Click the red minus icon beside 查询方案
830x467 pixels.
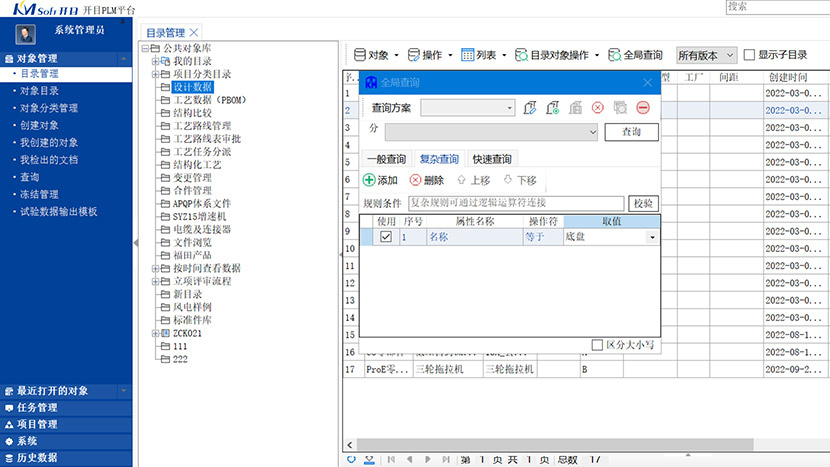[643, 108]
